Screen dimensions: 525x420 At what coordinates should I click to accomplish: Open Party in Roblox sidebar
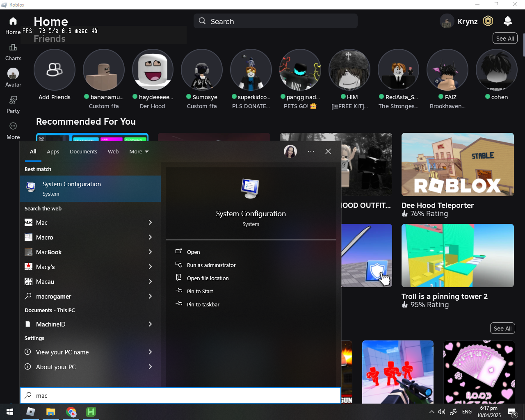pyautogui.click(x=13, y=105)
